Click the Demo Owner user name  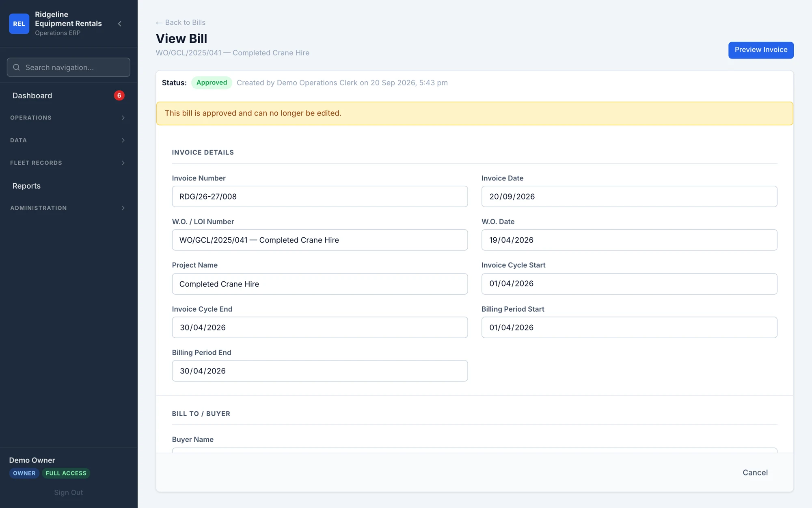pos(32,460)
